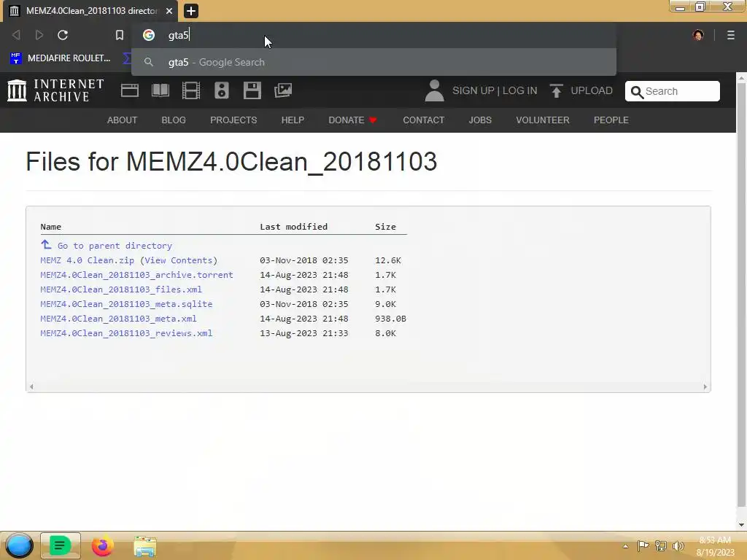Choose the gta5 Google Search suggestion

[x=374, y=63]
